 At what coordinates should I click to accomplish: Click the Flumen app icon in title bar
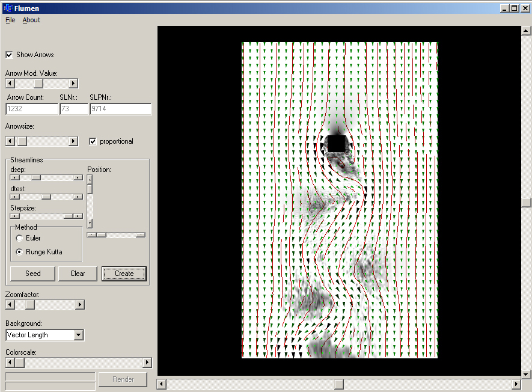tap(7, 8)
